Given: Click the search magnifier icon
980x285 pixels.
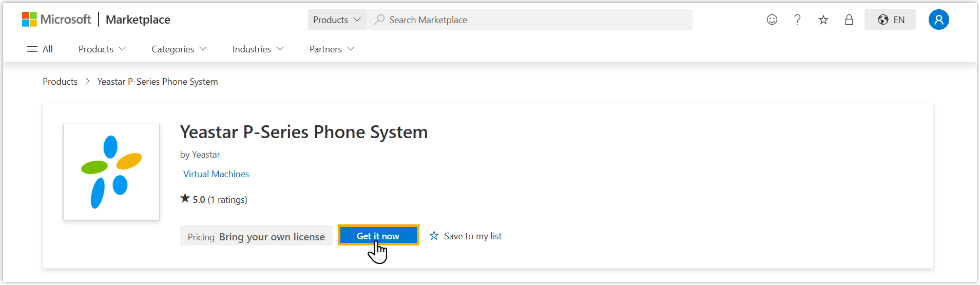Looking at the screenshot, I should coord(379,20).
